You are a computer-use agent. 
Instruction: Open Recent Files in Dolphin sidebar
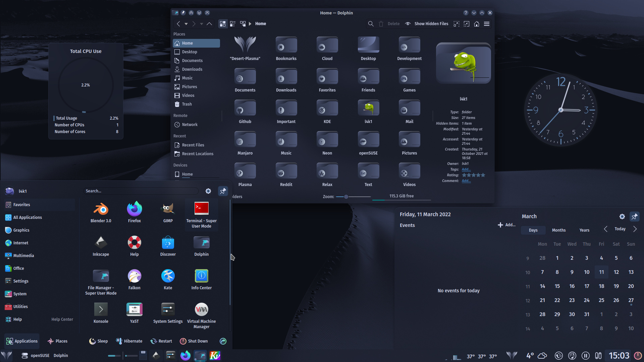tap(196, 145)
